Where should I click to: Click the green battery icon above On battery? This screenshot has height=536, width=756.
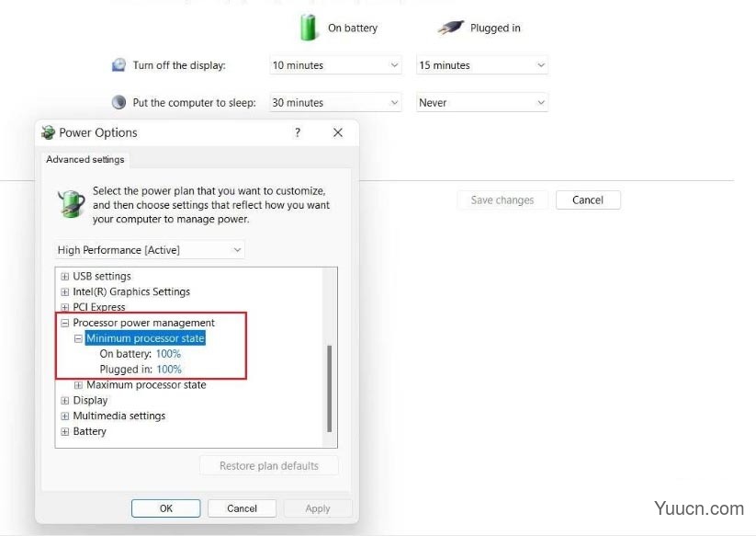point(308,28)
